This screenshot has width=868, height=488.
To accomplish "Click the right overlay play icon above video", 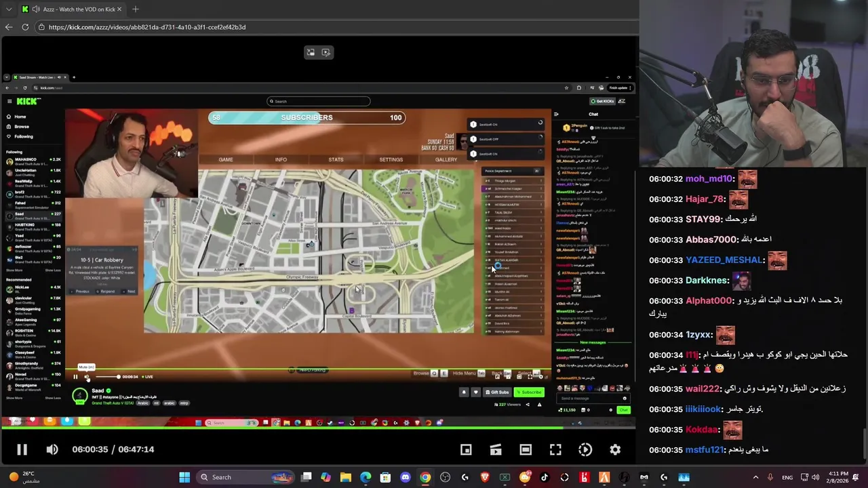I will coord(326,52).
